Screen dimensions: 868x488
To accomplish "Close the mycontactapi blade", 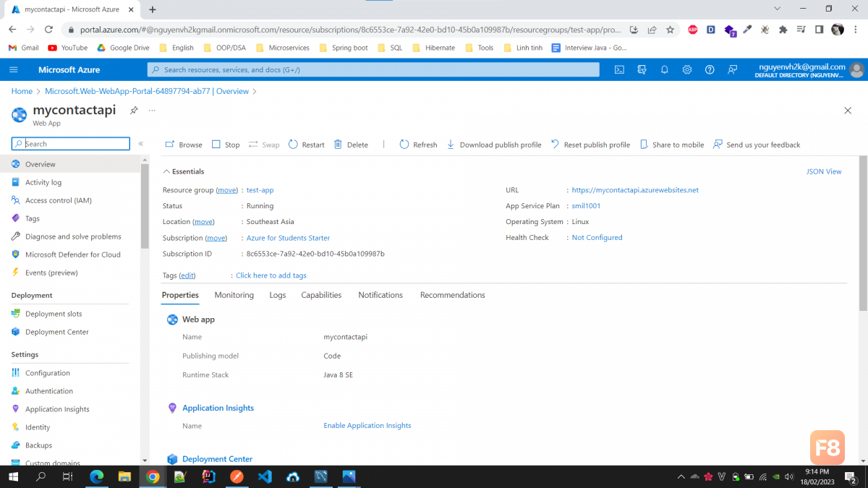I will [848, 111].
